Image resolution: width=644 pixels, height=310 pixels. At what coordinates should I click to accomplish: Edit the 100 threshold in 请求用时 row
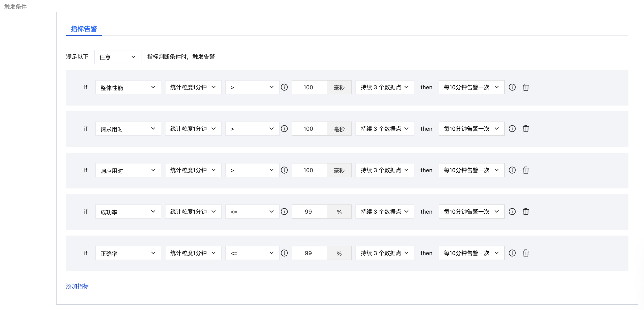[x=309, y=129]
